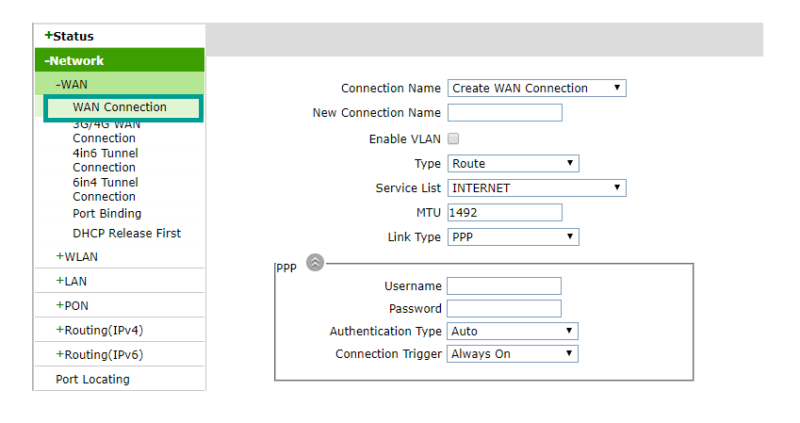
Task: Expand the Status menu
Action: tap(69, 36)
